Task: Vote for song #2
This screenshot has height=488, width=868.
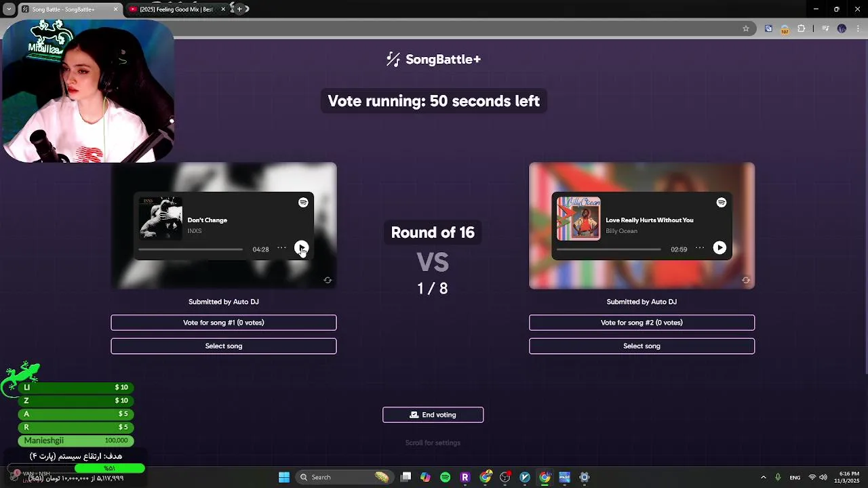Action: coord(642,323)
